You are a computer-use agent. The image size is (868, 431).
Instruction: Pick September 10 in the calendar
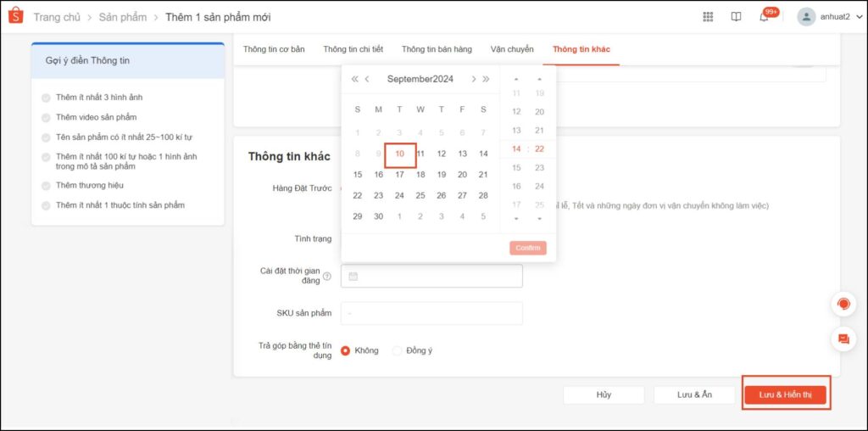coord(399,154)
